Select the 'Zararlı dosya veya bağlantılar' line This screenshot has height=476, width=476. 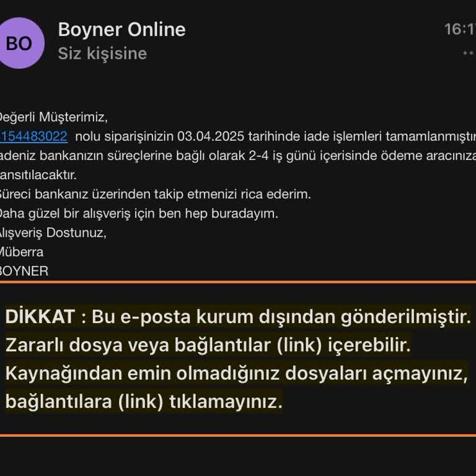208,345
